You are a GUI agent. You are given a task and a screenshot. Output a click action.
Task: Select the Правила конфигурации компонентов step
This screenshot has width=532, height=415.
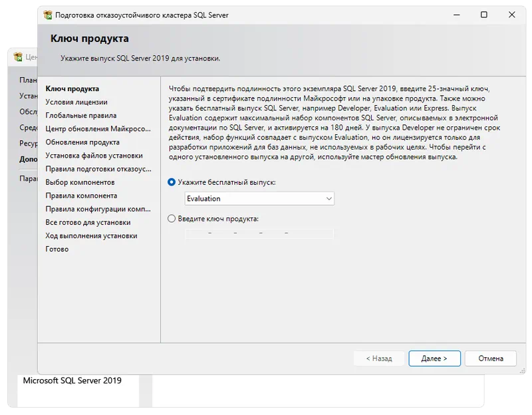click(98, 209)
